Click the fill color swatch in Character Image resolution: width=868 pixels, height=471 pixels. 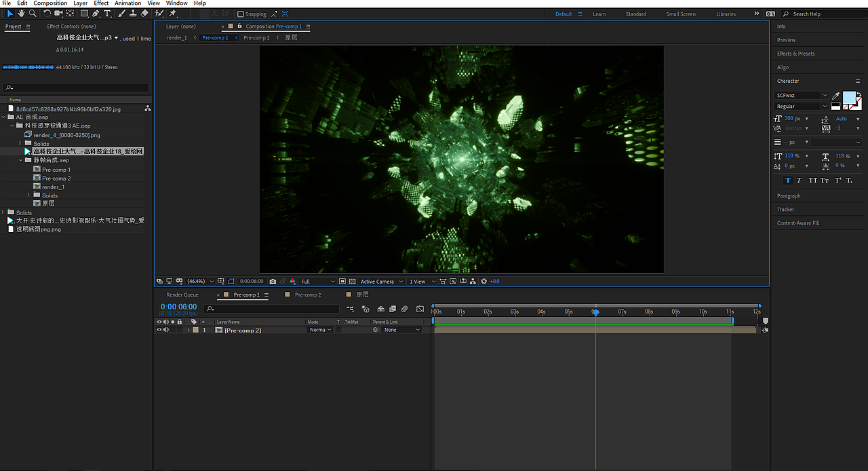coord(849,97)
